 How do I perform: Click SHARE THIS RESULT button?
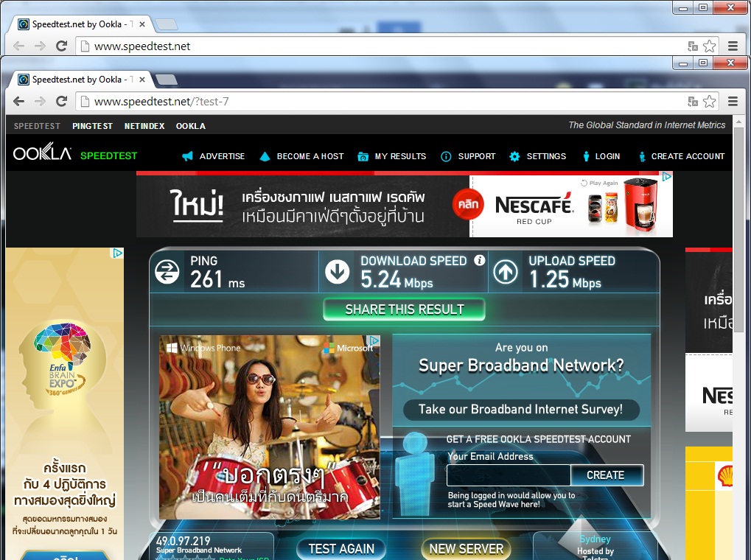pyautogui.click(x=404, y=309)
